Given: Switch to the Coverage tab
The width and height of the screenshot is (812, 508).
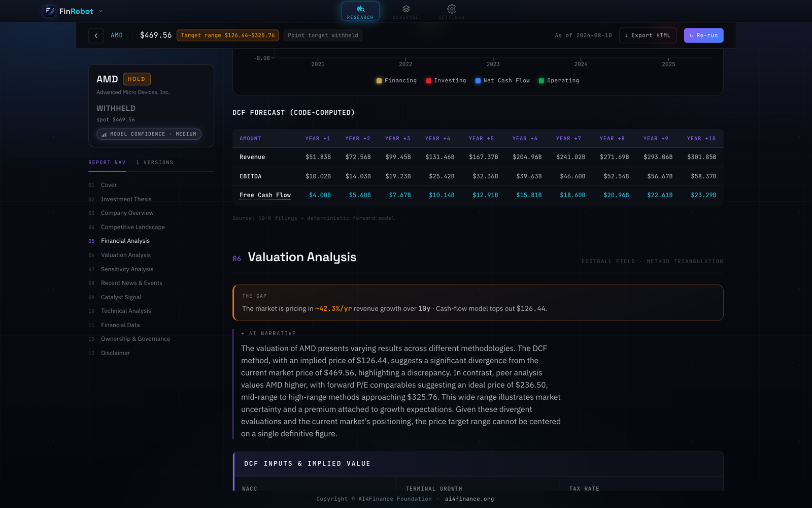Looking at the screenshot, I should [x=406, y=11].
